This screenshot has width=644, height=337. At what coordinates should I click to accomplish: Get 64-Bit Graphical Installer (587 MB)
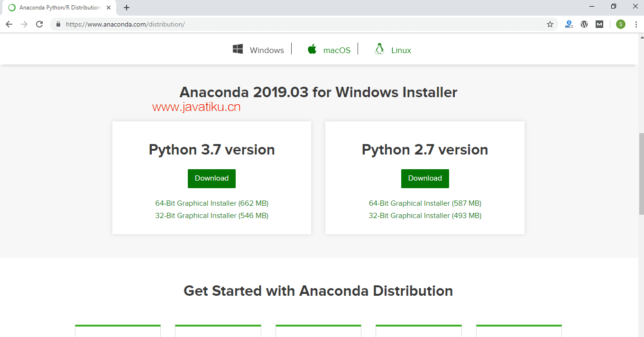click(x=425, y=203)
